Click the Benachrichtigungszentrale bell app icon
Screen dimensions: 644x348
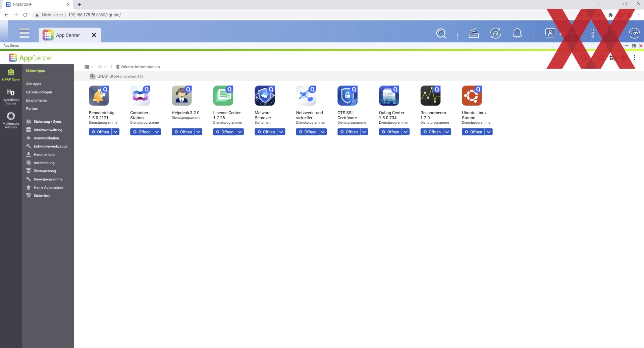tap(99, 96)
